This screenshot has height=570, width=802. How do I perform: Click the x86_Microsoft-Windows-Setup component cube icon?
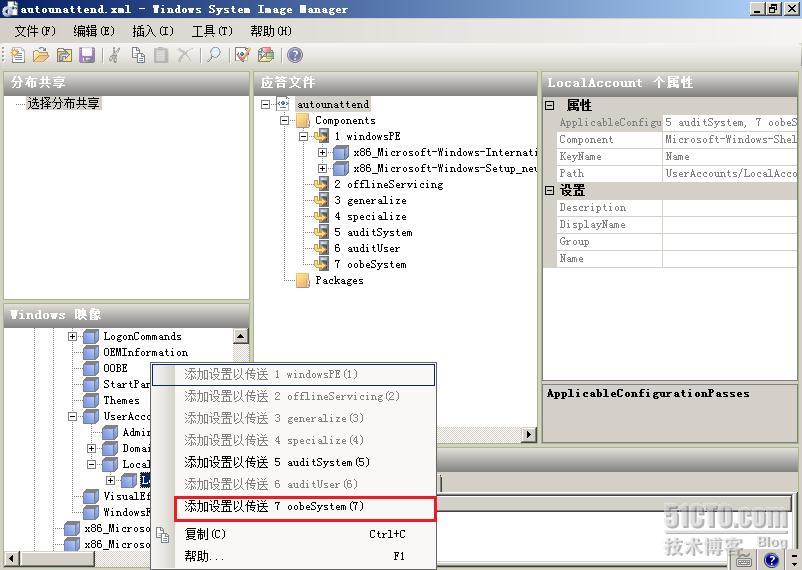(x=341, y=168)
